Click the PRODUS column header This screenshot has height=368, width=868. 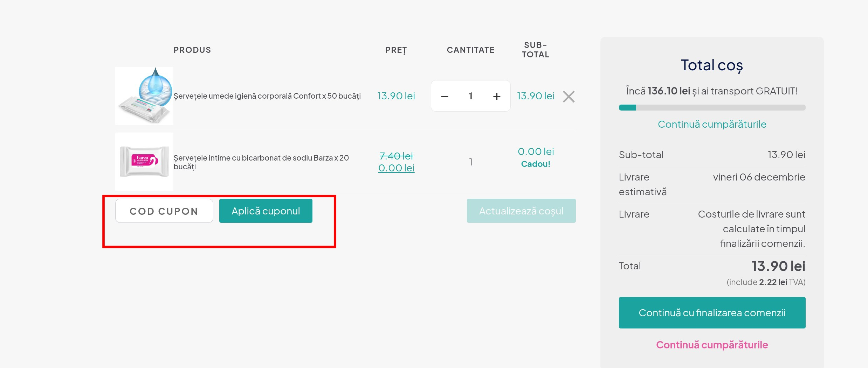tap(192, 50)
